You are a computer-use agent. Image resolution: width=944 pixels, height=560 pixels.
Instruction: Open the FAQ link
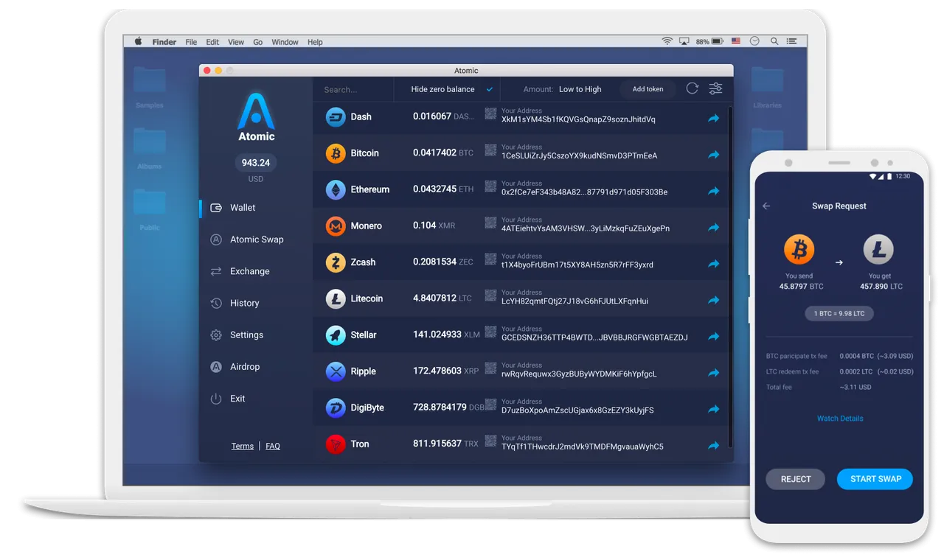click(273, 446)
